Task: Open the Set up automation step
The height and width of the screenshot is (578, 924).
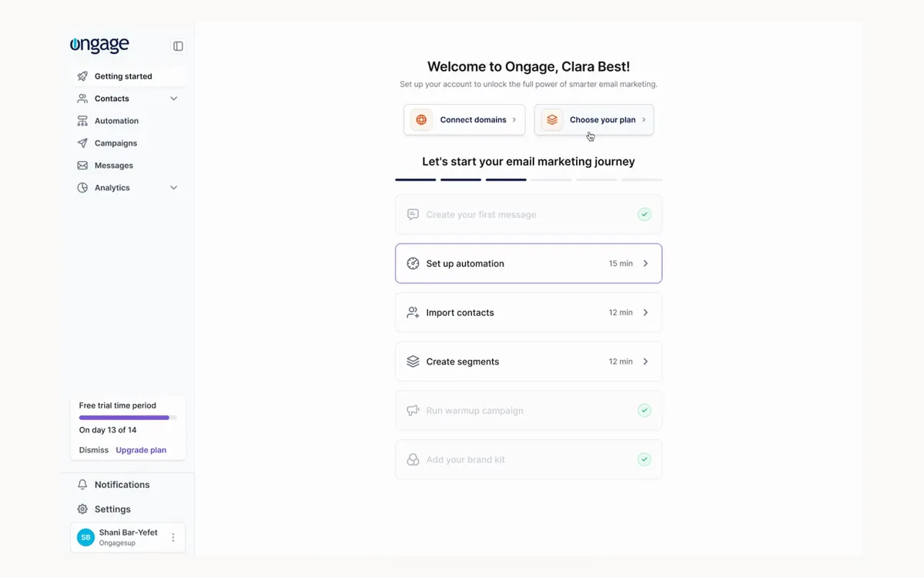Action: [x=528, y=264]
